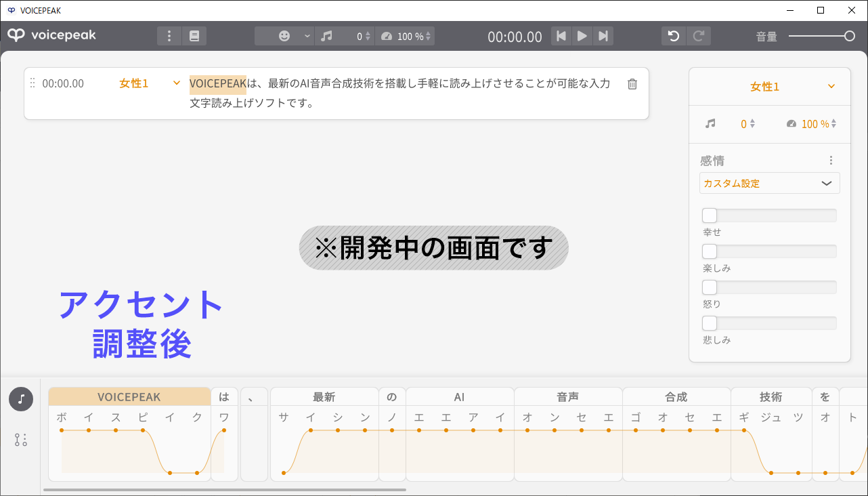Delete the text block with trash icon
Screen dimensions: 868x496
(632, 84)
